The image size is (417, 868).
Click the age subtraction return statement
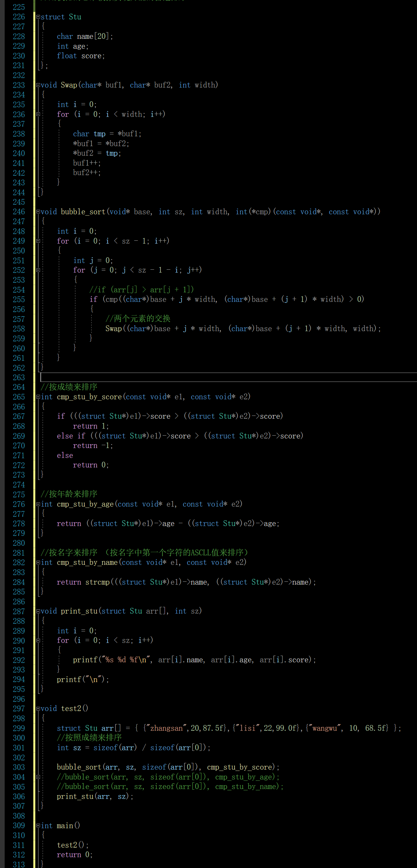pos(168,523)
